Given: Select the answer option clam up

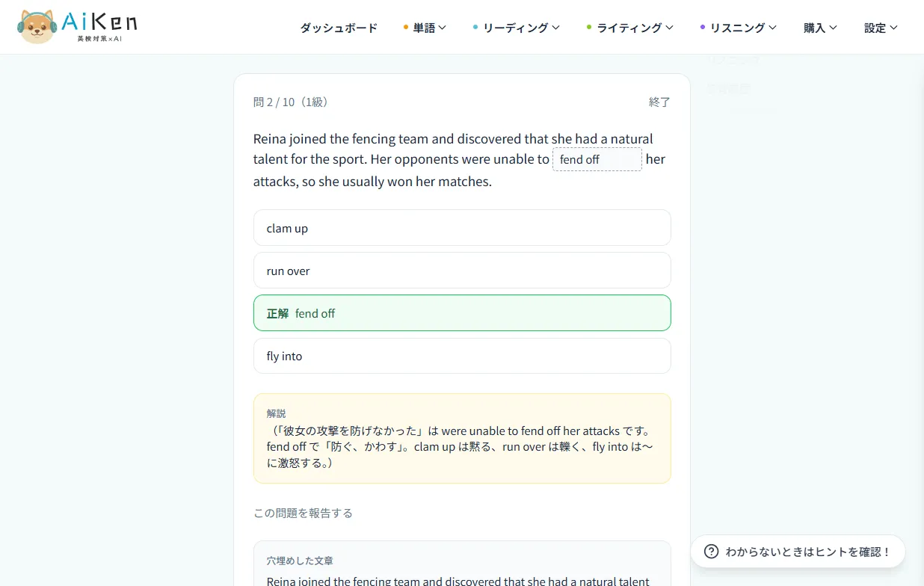Looking at the screenshot, I should (462, 228).
